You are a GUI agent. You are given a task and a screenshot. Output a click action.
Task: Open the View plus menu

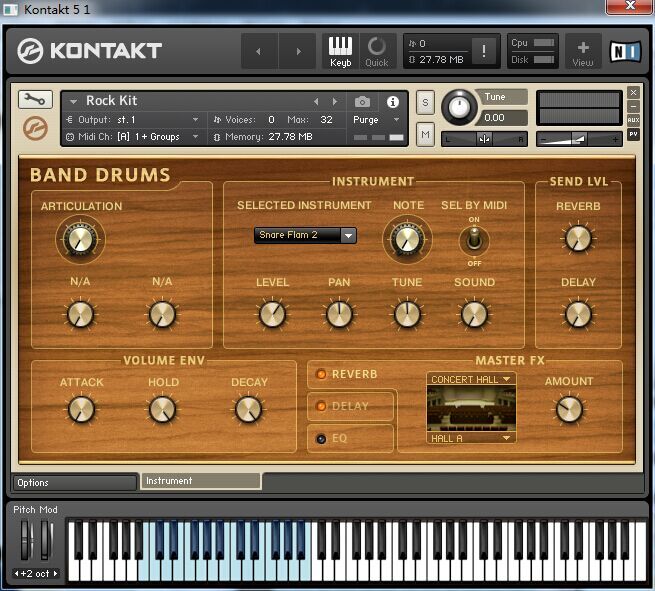583,52
